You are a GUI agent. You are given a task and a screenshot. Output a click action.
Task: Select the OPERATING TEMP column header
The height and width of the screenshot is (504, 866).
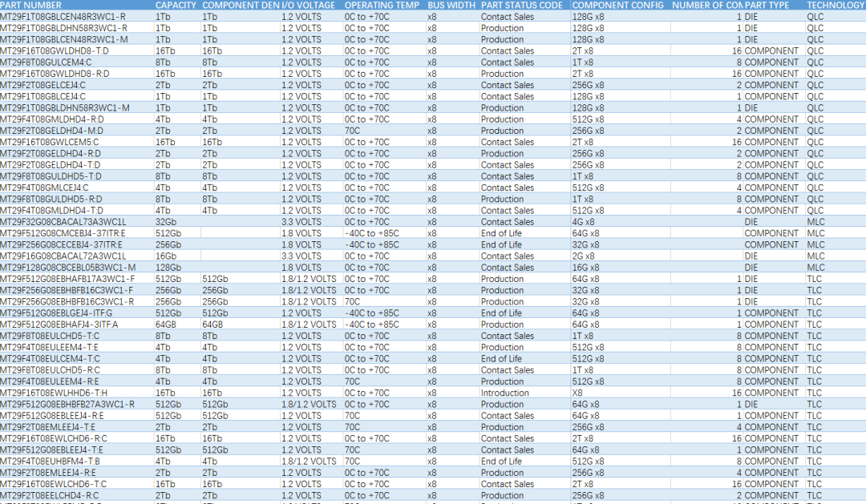pos(382,5)
